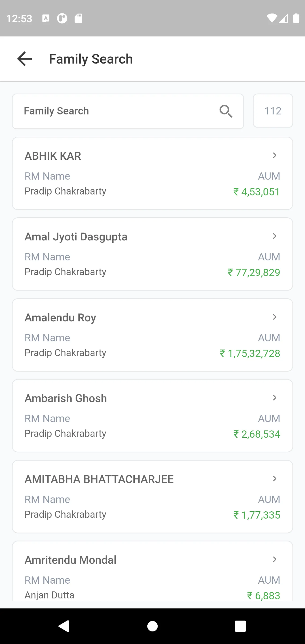Tap the magnifying glass search icon
The width and height of the screenshot is (305, 644).
click(x=226, y=111)
